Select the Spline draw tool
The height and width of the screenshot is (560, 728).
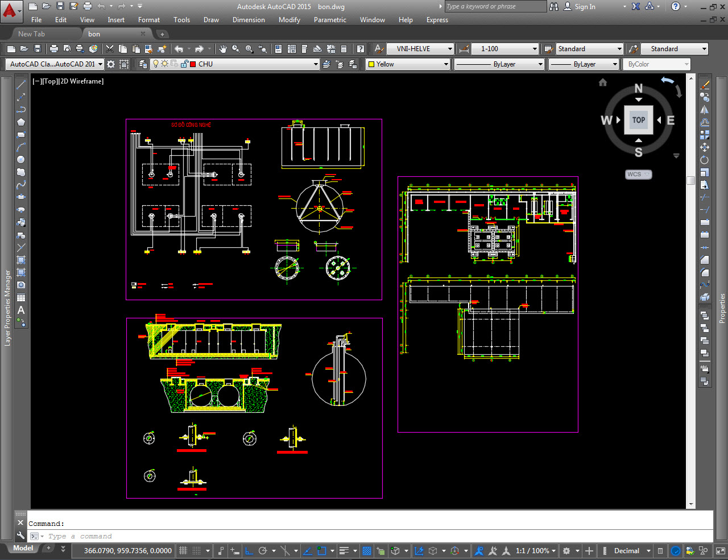[x=21, y=185]
